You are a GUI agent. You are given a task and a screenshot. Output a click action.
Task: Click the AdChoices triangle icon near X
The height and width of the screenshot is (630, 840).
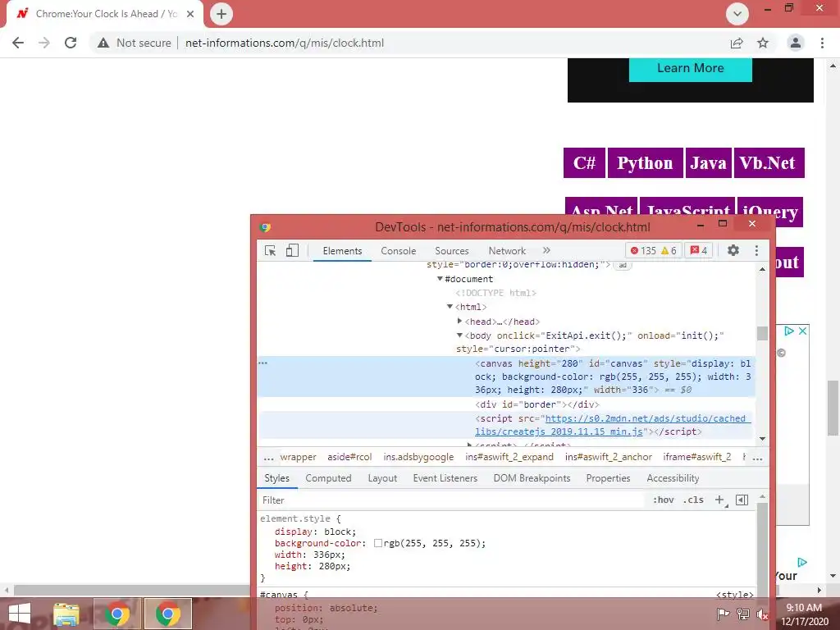788,331
